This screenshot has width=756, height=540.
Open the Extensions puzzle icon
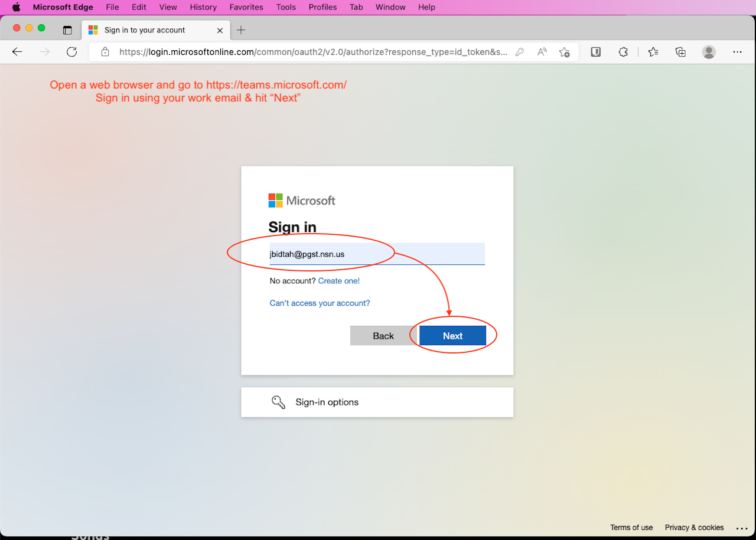(x=623, y=52)
